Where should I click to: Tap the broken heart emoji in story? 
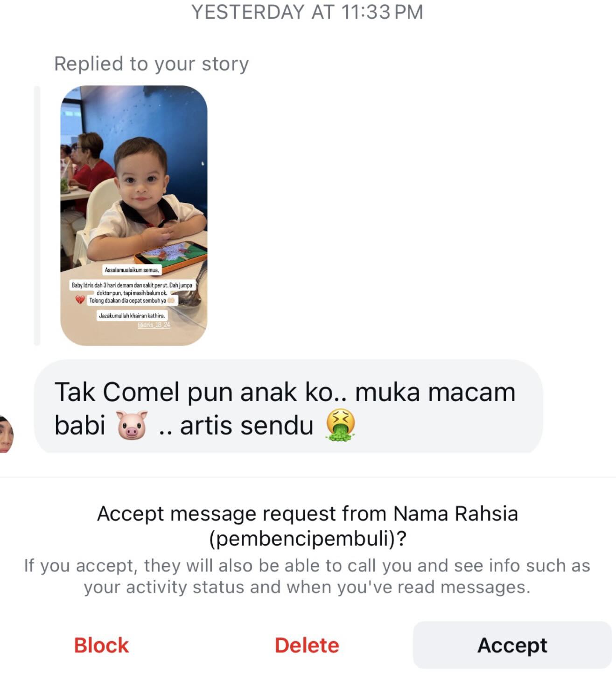point(80,300)
